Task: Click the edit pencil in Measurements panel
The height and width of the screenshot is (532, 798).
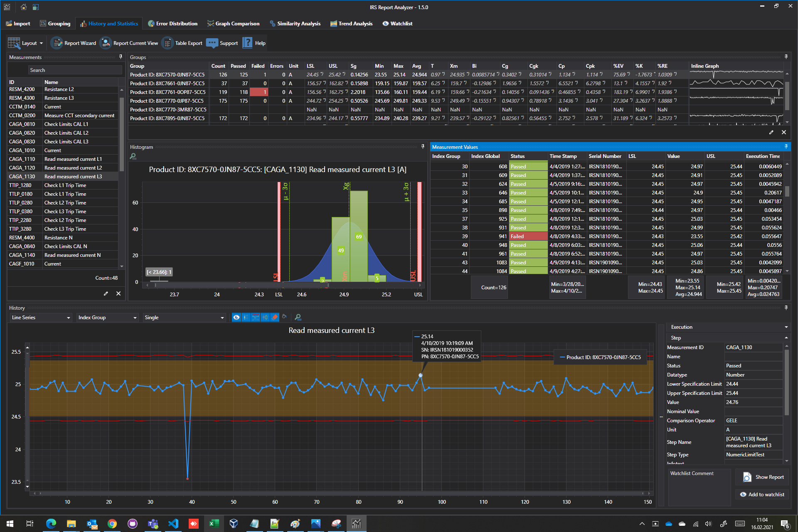Action: click(106, 293)
